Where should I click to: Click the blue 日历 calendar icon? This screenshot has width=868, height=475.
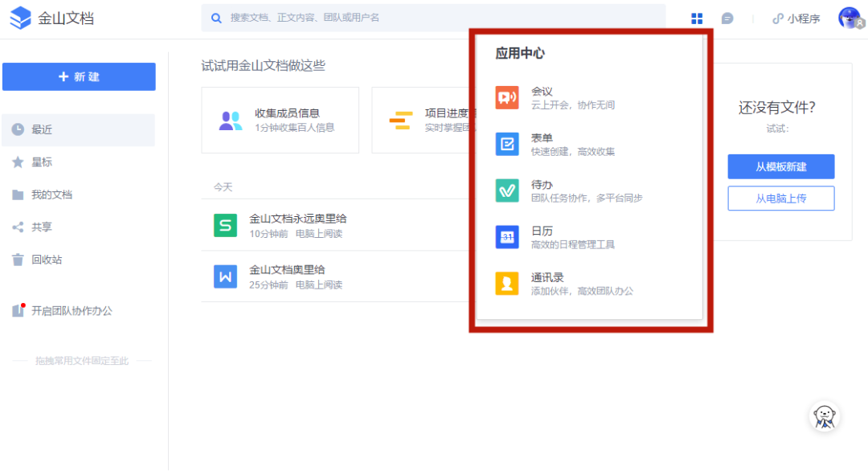(507, 237)
